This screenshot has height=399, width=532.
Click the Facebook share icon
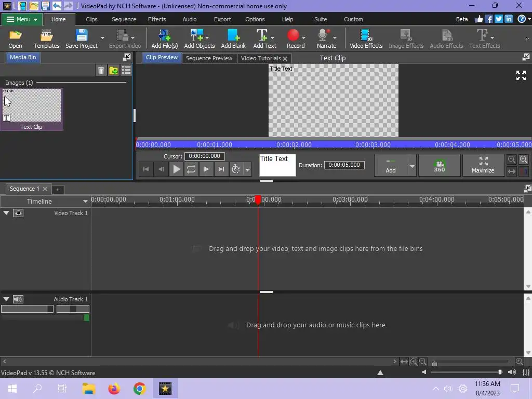[488, 19]
